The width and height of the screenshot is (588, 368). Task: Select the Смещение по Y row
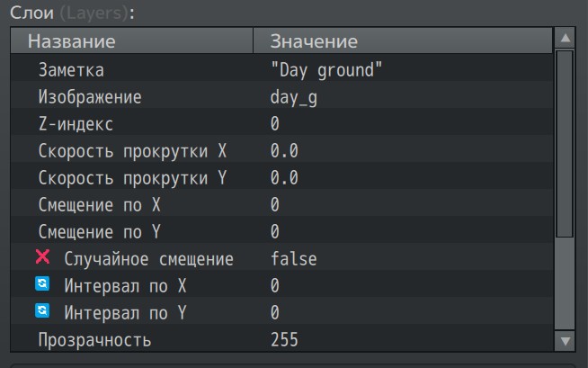point(281,232)
